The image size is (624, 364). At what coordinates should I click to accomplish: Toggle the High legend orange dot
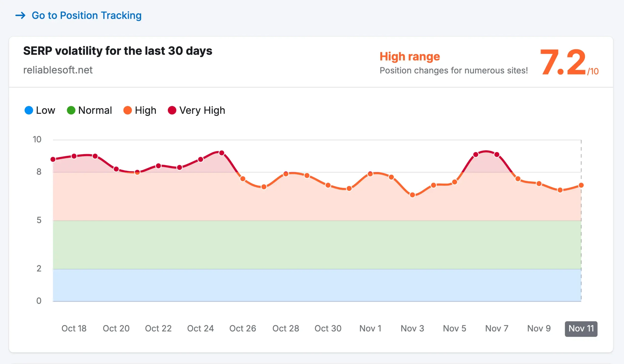pyautogui.click(x=127, y=110)
